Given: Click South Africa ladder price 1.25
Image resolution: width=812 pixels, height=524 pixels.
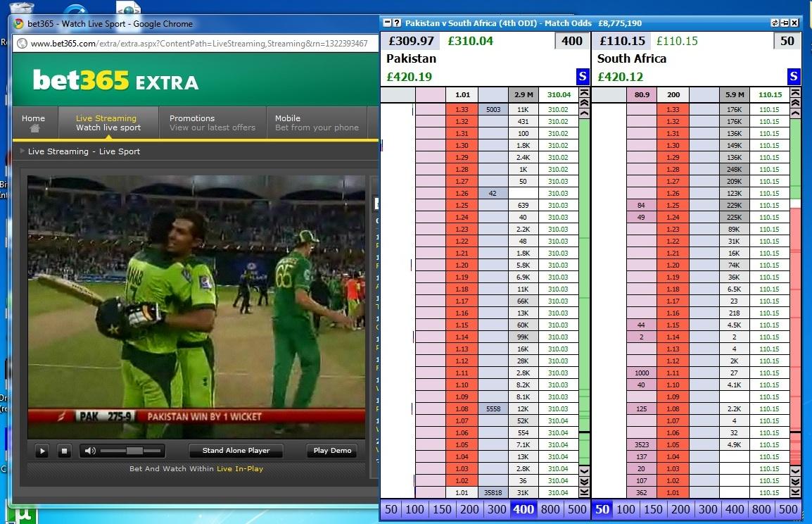Looking at the screenshot, I should [x=673, y=205].
